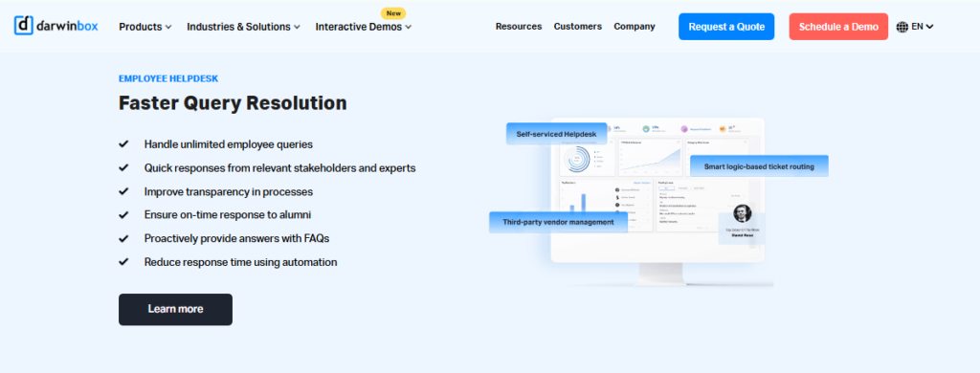Screen dimensions: 980x373
Task: Click the yellow New badge
Action: click(x=393, y=13)
